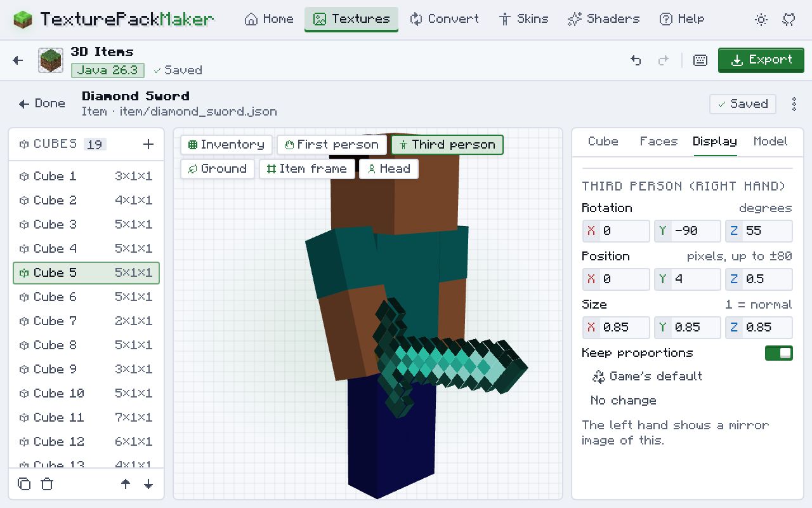The width and height of the screenshot is (812, 508).
Task: Select Cube 2 in the cubes list
Action: pos(86,201)
